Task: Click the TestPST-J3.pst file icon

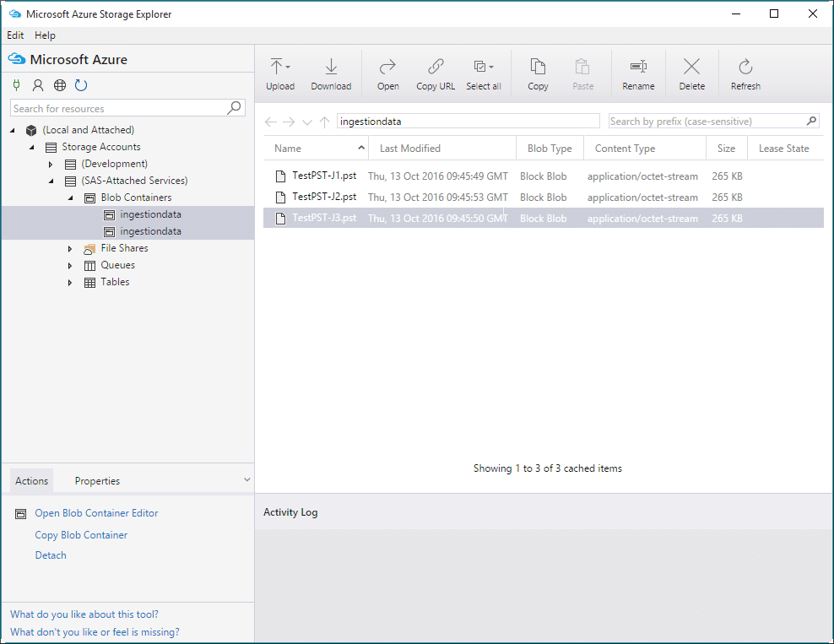Action: tap(280, 218)
